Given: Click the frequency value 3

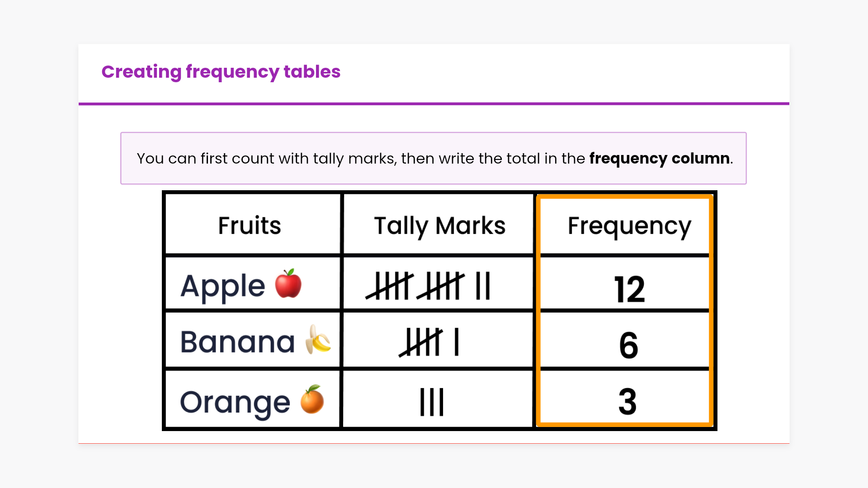Looking at the screenshot, I should (627, 402).
